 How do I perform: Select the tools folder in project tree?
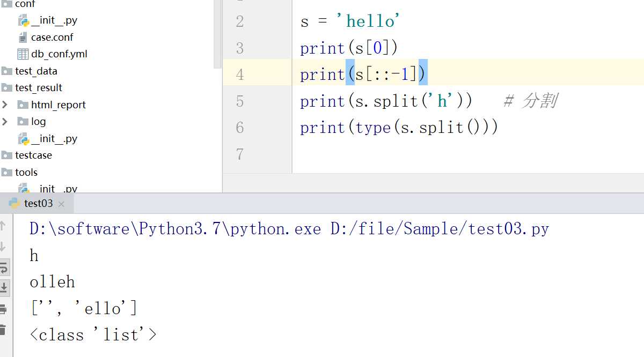click(x=26, y=173)
